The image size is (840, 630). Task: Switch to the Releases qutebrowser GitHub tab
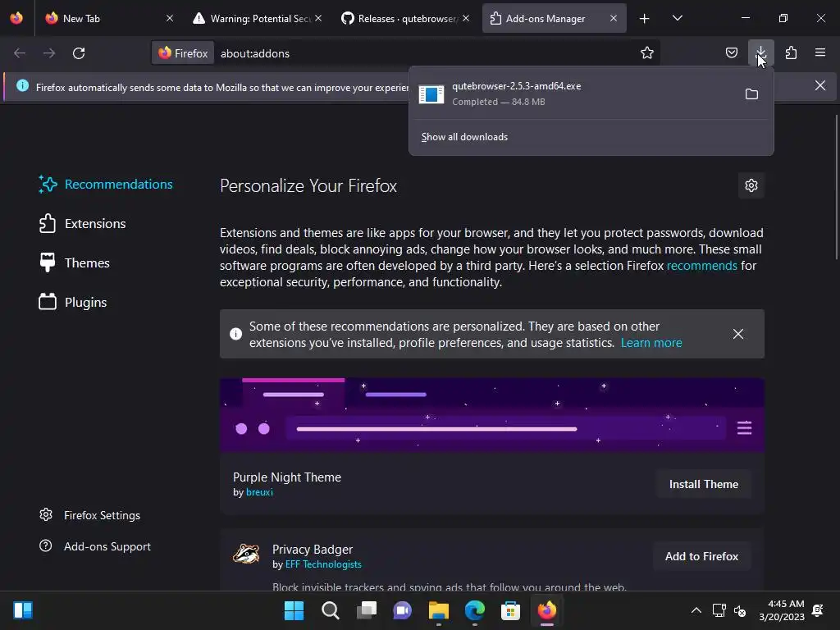[x=405, y=18]
